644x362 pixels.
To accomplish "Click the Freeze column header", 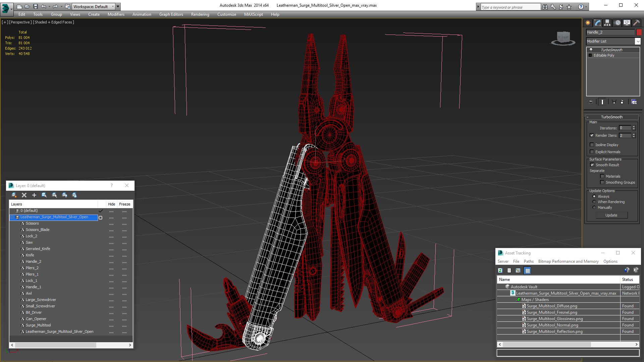I will click(x=124, y=204).
